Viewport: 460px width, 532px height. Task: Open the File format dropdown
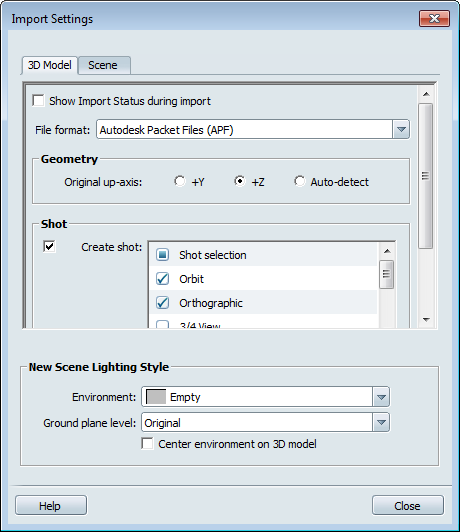pos(401,129)
